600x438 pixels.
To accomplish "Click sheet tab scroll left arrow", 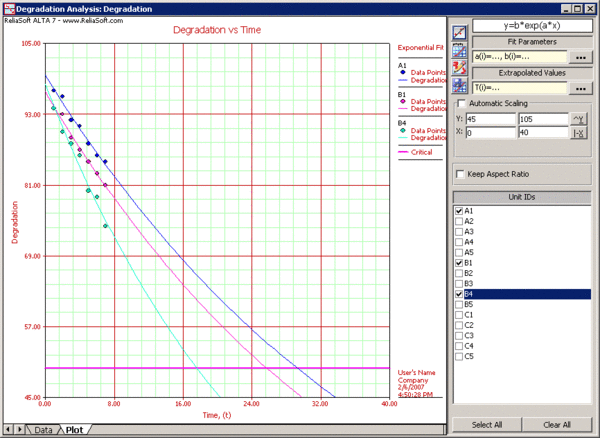I will pyautogui.click(x=9, y=430).
